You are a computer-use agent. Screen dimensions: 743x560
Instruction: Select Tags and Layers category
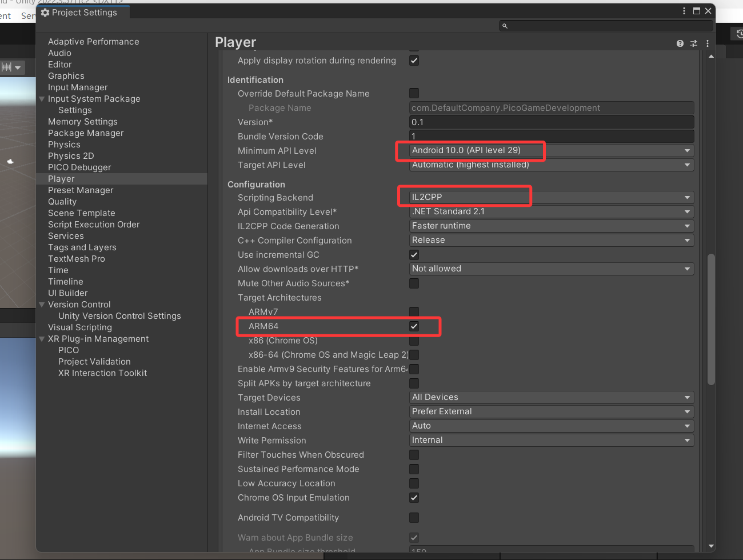coord(82,247)
